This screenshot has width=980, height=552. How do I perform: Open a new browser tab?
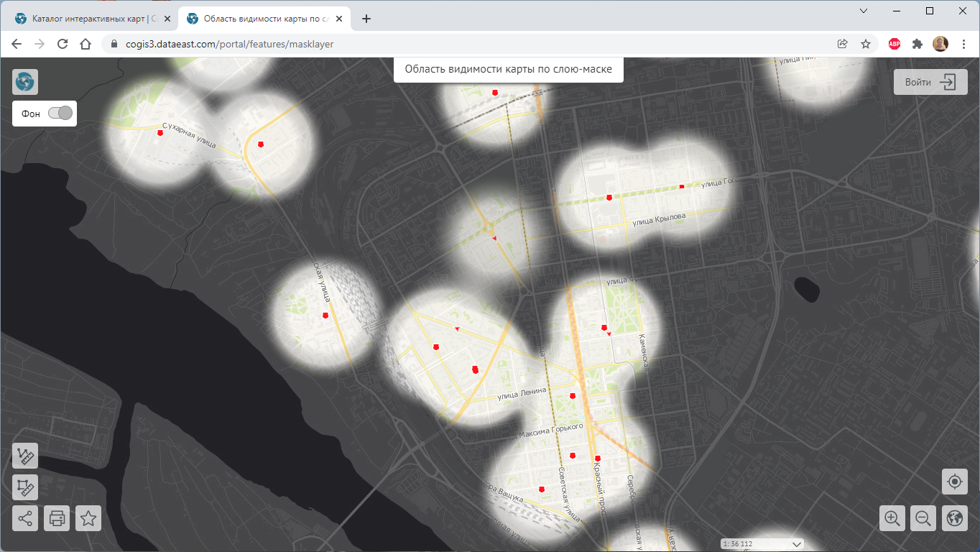366,19
